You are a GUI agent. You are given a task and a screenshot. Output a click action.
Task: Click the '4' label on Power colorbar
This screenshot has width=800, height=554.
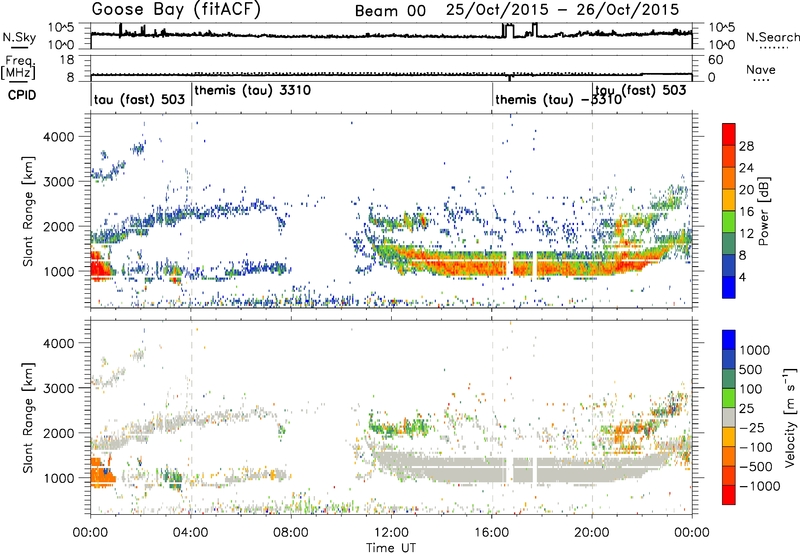coord(743,278)
